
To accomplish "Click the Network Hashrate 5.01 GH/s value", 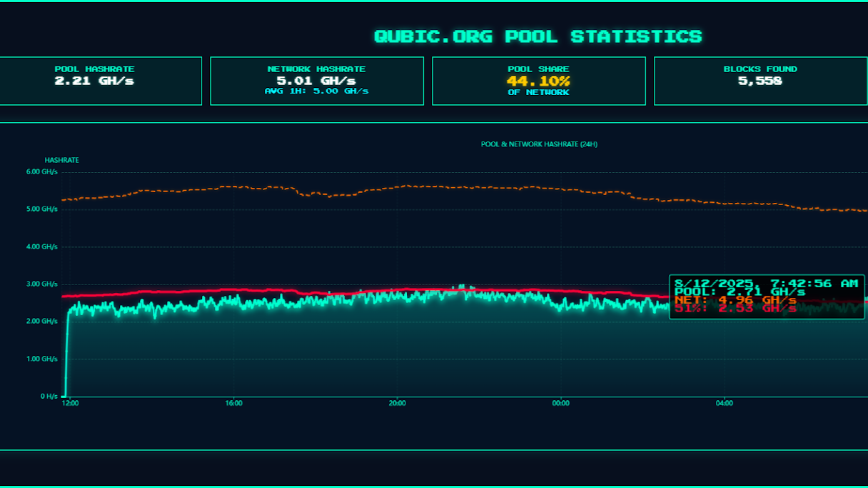I will pyautogui.click(x=316, y=81).
